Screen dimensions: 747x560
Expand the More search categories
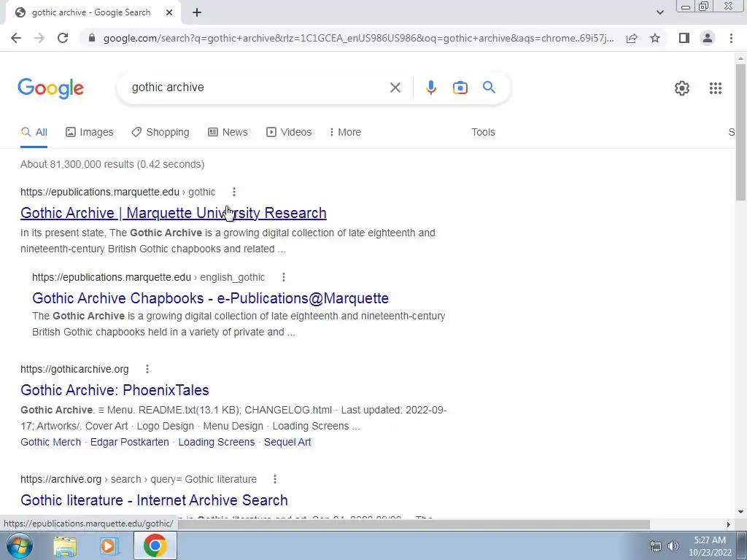(345, 133)
